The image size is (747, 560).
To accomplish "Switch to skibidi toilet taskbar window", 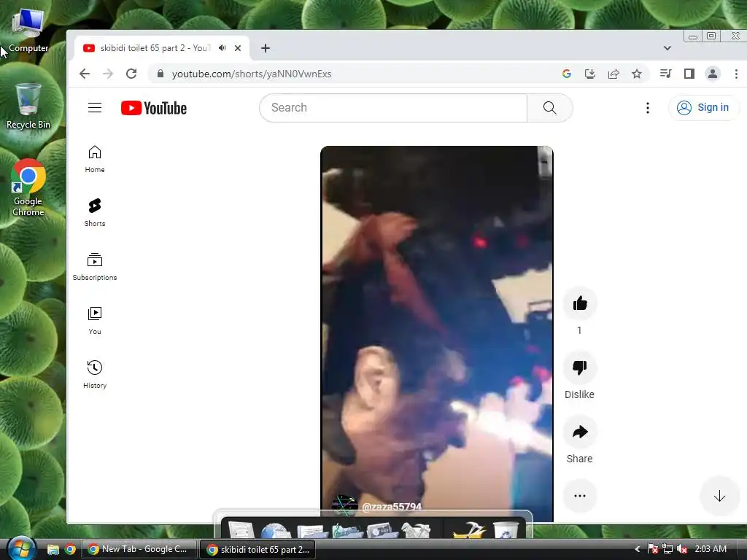I will click(x=258, y=550).
